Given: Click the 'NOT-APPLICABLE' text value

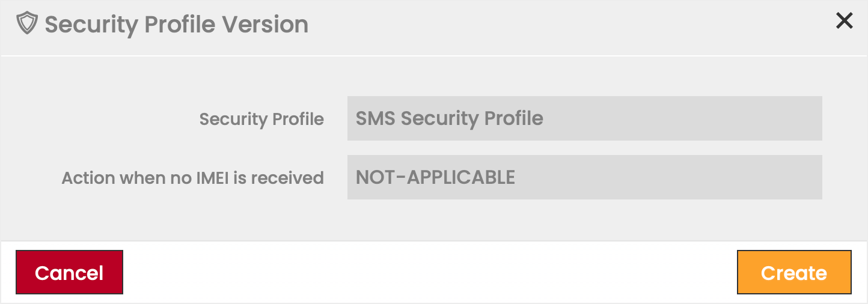Looking at the screenshot, I should tap(435, 177).
